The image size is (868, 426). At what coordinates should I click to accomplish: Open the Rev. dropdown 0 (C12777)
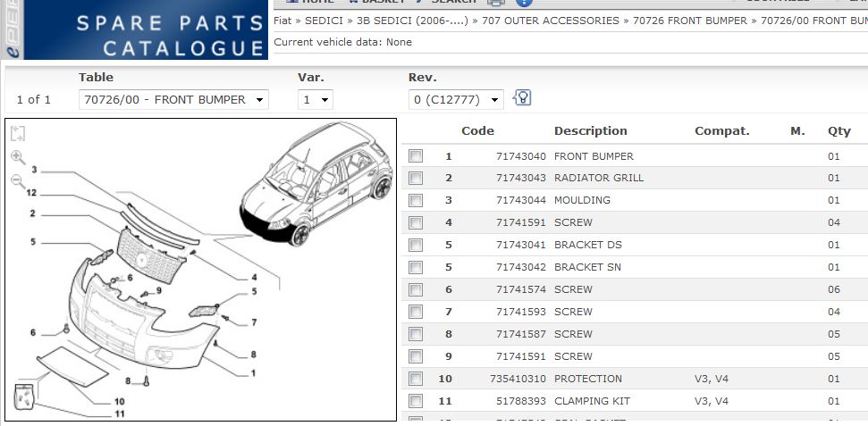coord(456,100)
